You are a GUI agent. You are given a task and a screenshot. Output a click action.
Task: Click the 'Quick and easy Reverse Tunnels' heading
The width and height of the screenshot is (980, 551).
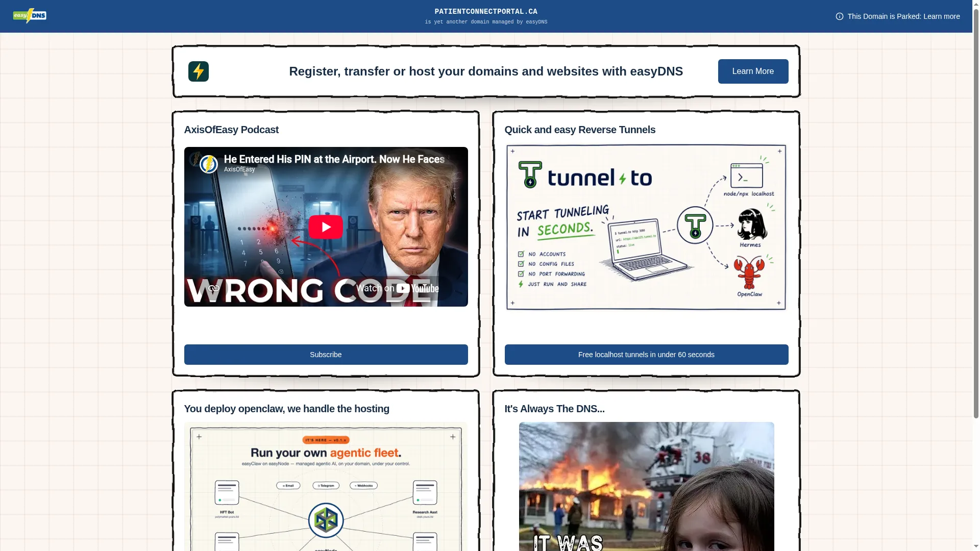pos(580,130)
